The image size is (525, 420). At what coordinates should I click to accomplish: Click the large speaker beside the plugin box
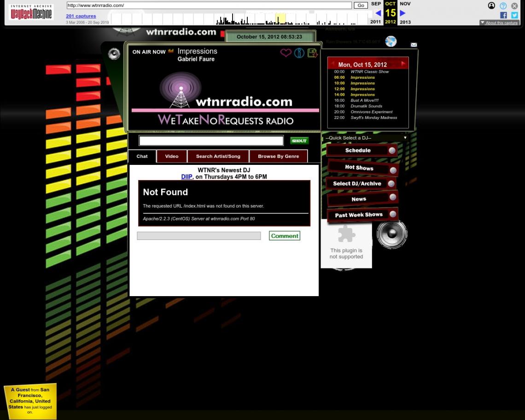coord(392,234)
